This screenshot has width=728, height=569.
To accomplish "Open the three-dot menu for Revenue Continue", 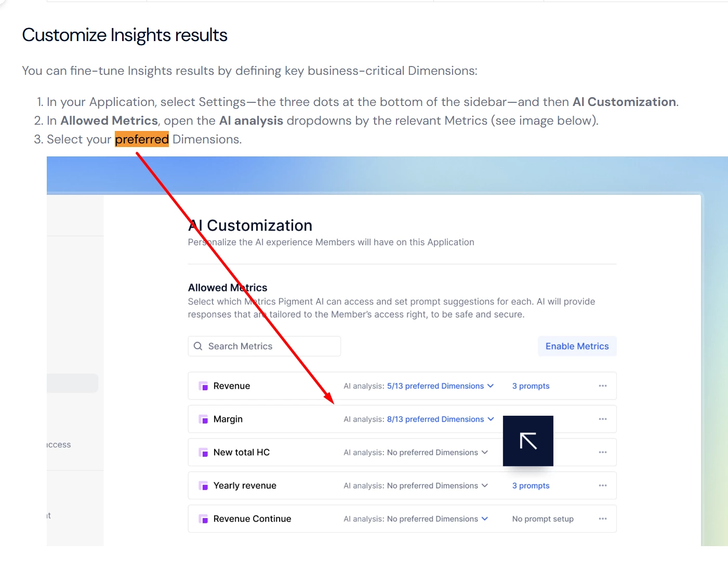I will pyautogui.click(x=603, y=519).
